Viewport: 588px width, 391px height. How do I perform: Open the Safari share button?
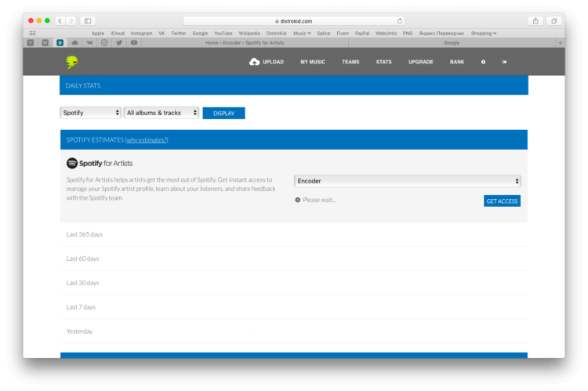535,21
